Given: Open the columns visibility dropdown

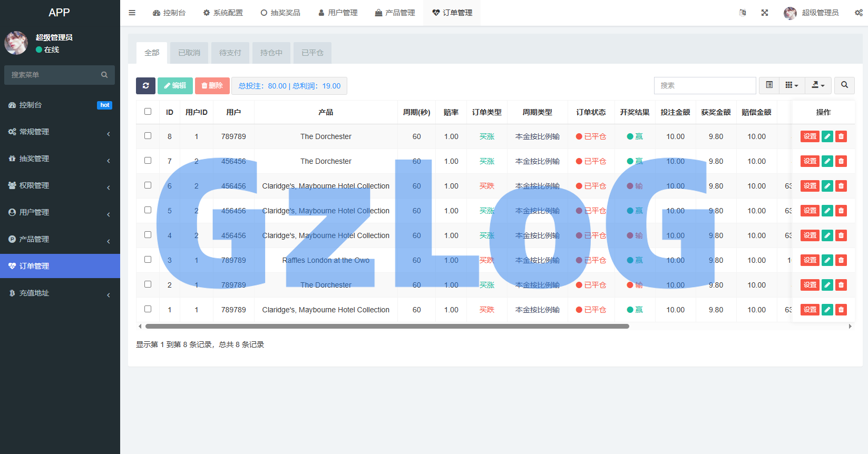Looking at the screenshot, I should point(792,85).
